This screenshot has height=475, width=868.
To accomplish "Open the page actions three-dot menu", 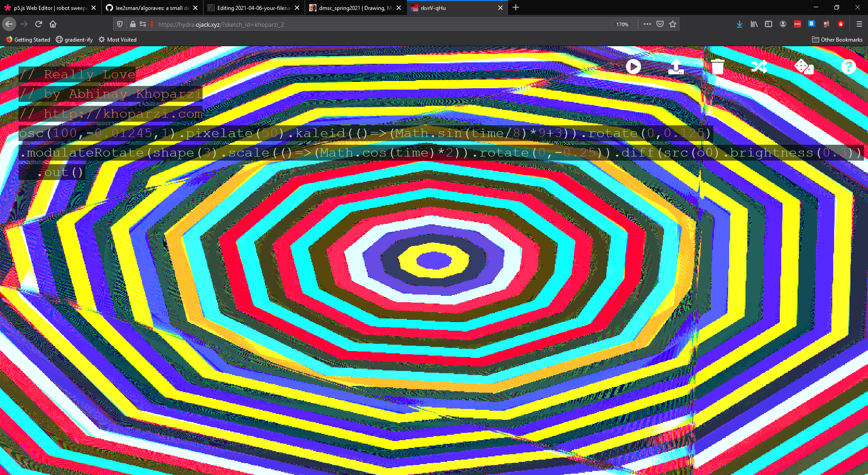I will coord(647,24).
